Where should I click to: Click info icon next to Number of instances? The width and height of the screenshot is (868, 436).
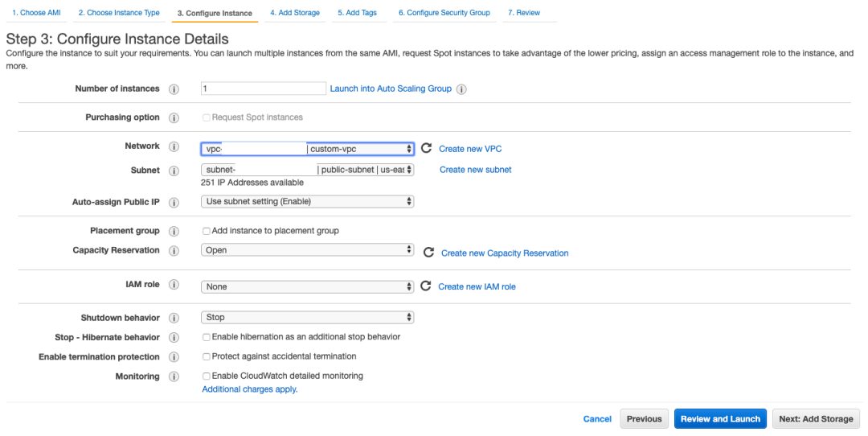click(174, 89)
